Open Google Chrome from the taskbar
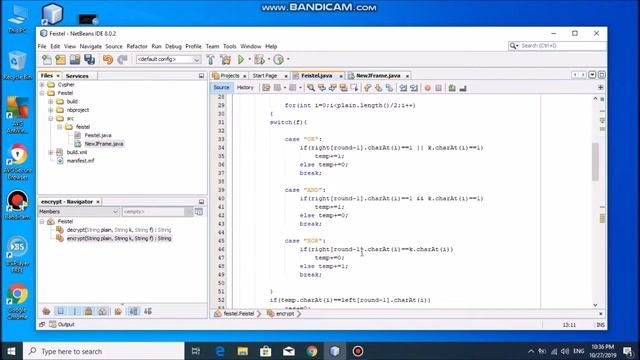Viewport: 640px width, 360px height. coord(312,351)
